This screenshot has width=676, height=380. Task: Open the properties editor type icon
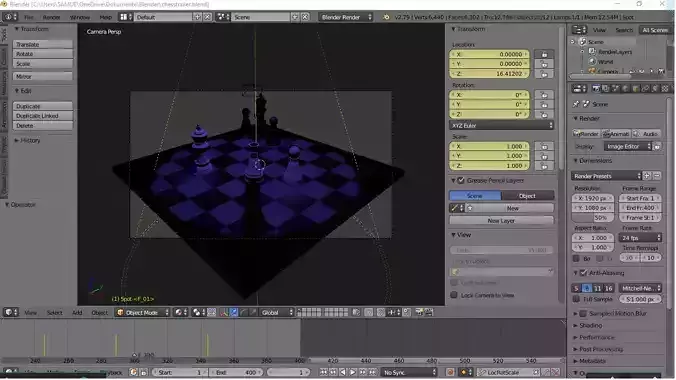pyautogui.click(x=579, y=88)
